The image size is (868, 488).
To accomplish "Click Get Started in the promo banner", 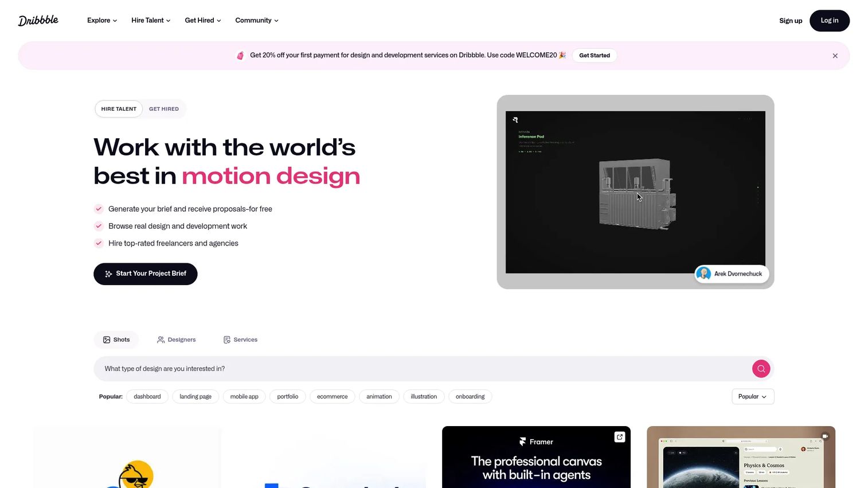I will [595, 56].
